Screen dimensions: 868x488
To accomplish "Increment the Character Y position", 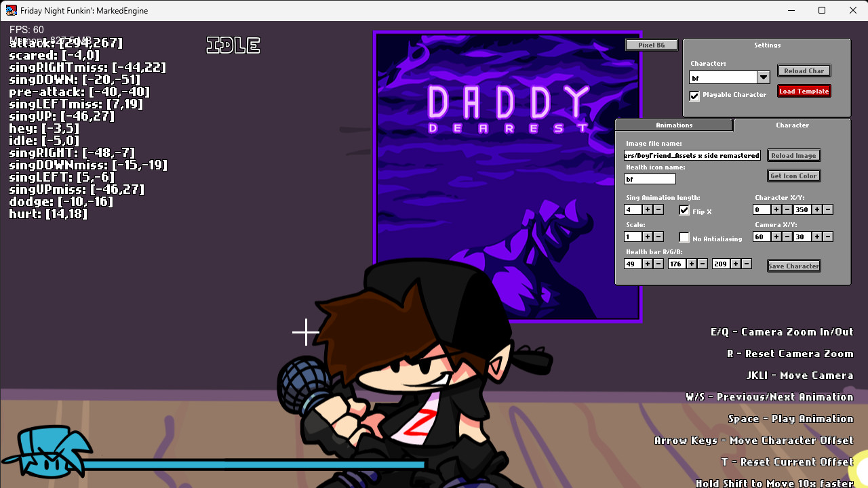I will tap(817, 210).
